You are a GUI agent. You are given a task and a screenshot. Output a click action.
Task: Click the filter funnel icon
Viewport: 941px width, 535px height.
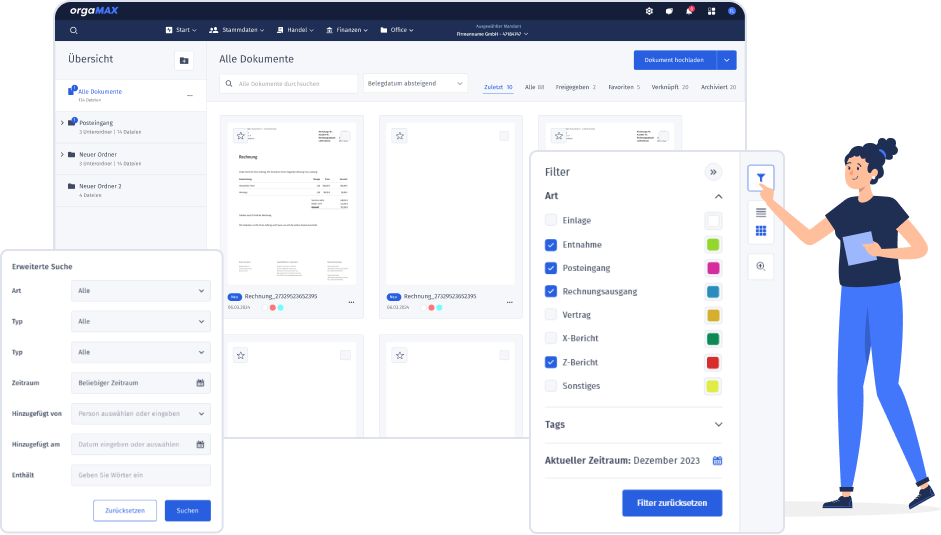[x=760, y=178]
